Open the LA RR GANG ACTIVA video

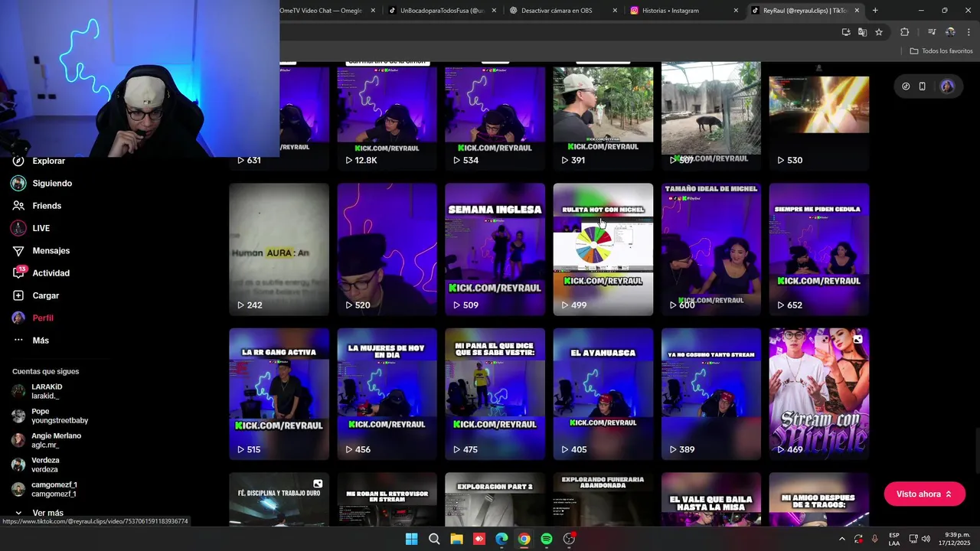(x=279, y=394)
